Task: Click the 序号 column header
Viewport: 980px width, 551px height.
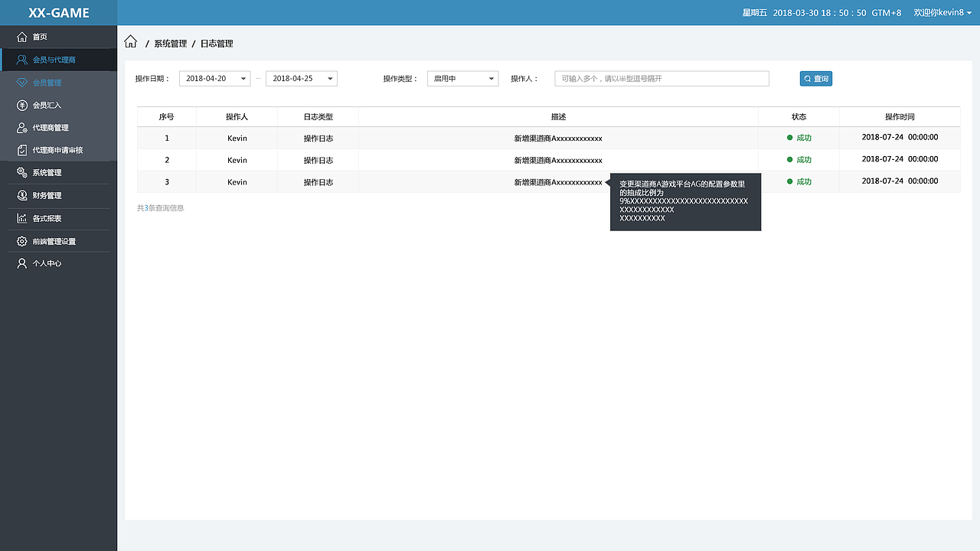Action: pyautogui.click(x=167, y=117)
